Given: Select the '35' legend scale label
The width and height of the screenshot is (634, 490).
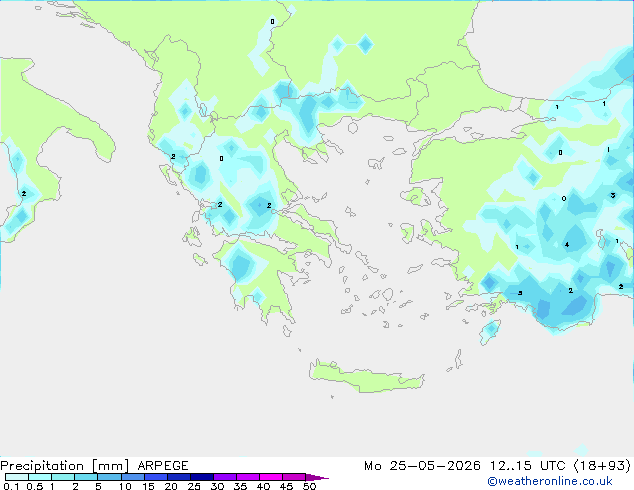Looking at the screenshot, I should pos(240,486).
